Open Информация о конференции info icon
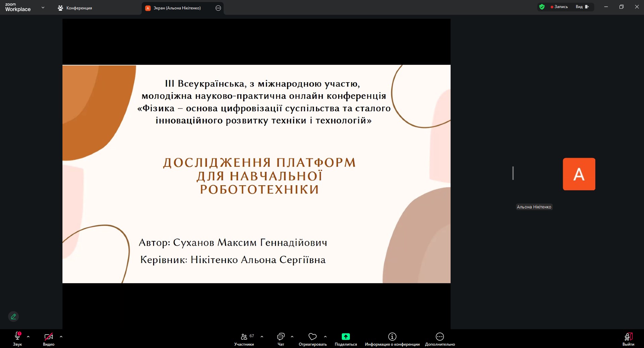 [x=392, y=337]
